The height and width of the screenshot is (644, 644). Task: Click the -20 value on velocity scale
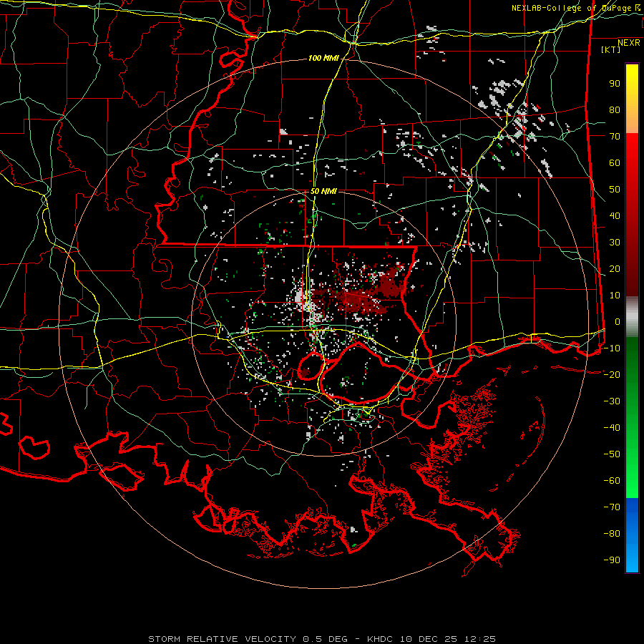(612, 374)
